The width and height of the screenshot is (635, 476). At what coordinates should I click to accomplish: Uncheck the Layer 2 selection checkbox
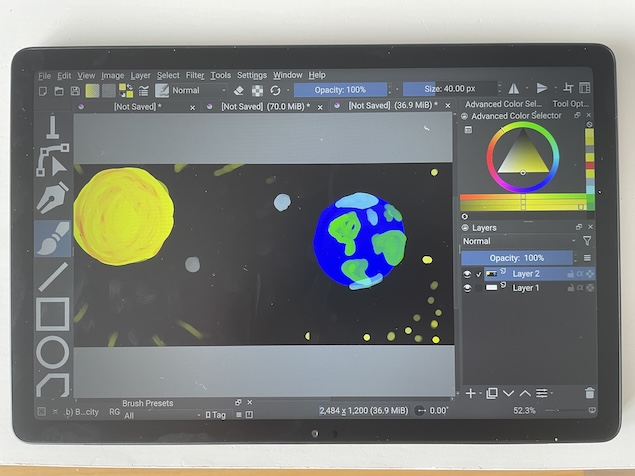[479, 274]
